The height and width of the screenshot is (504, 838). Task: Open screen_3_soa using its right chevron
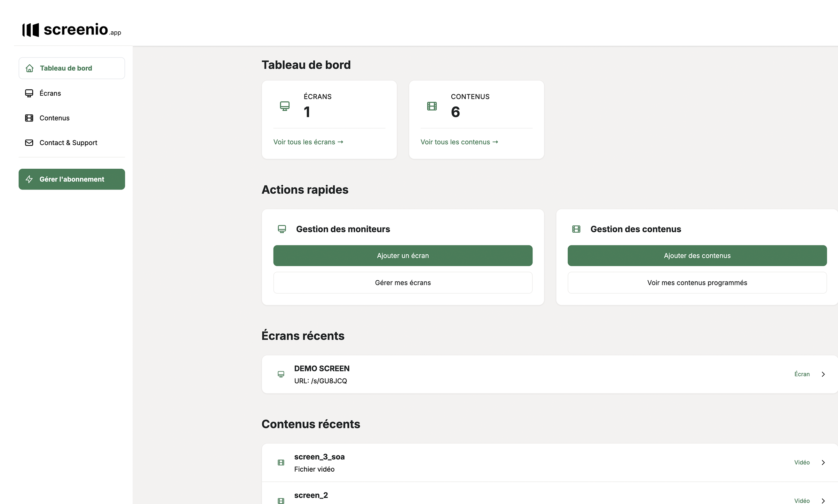[823, 463]
